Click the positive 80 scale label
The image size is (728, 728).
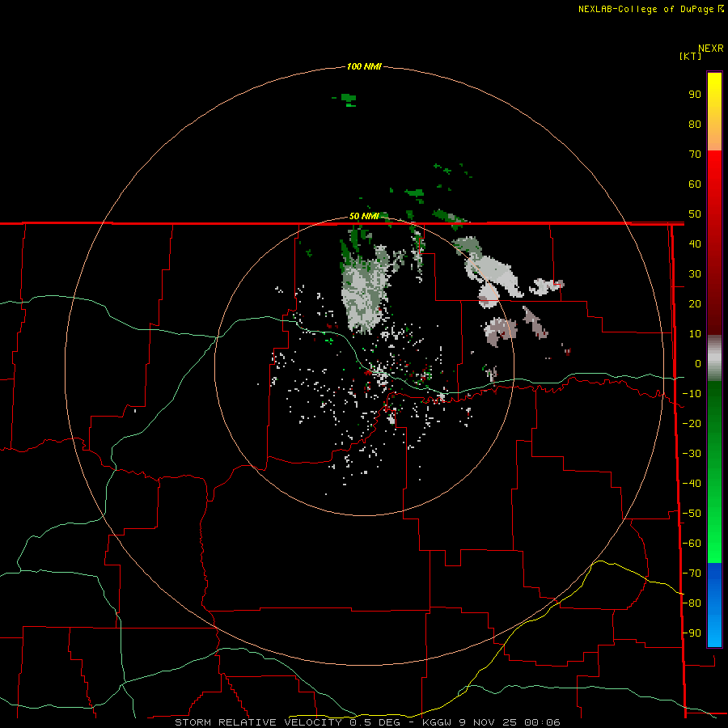[x=695, y=124]
